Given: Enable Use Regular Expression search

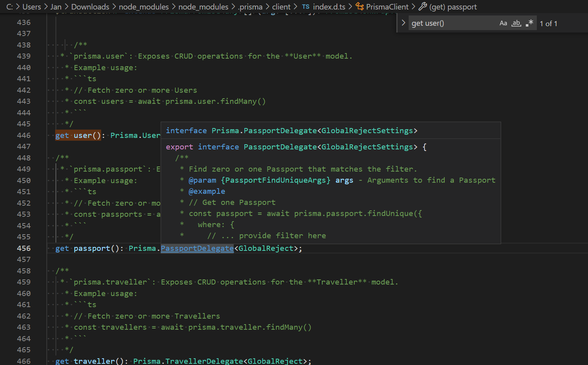Looking at the screenshot, I should point(530,23).
